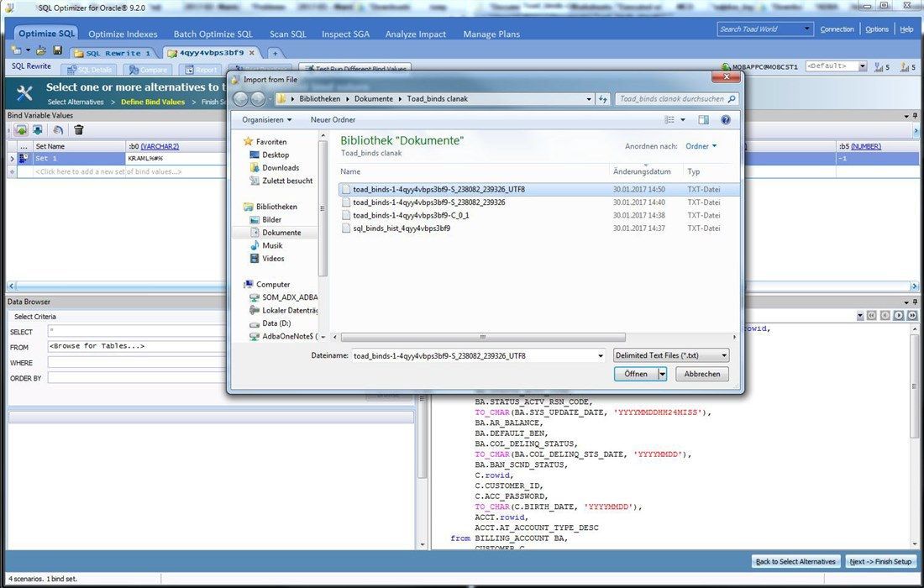924x588 pixels.
Task: Open Downloads in the Favoriten sidebar
Action: click(281, 168)
